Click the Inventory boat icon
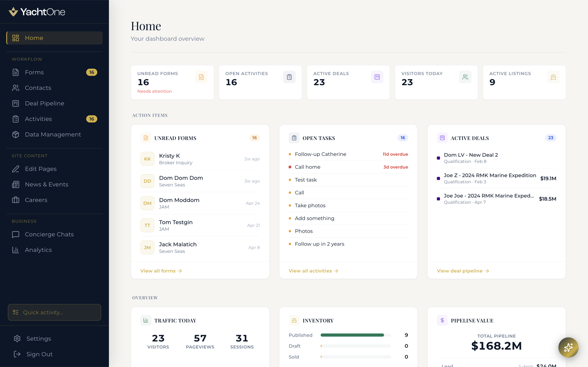588x367 pixels. 294,320
